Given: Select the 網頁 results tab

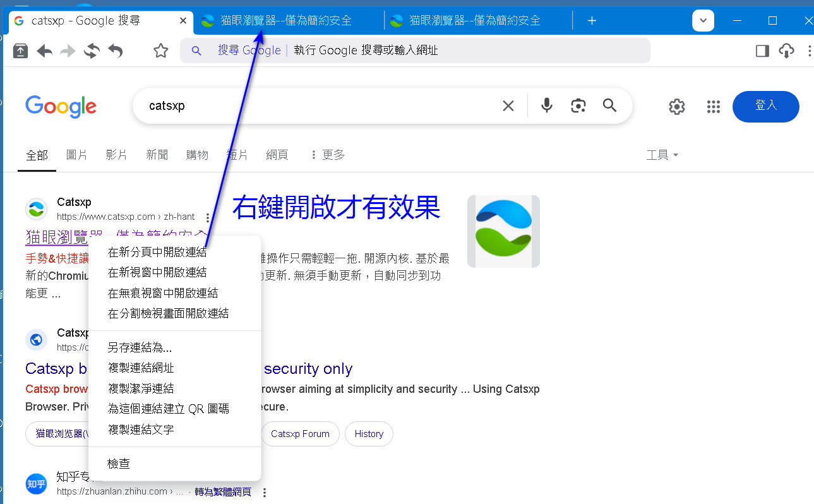Looking at the screenshot, I should click(x=277, y=155).
